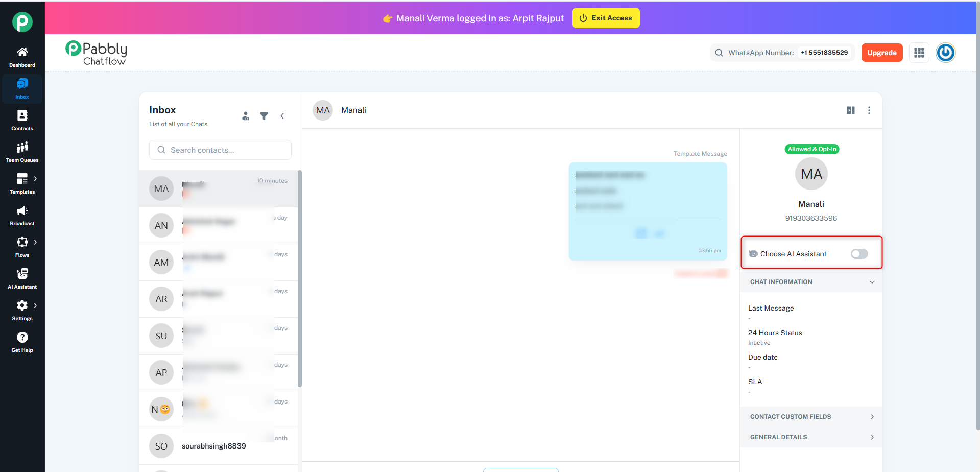Open the Broadcast sidebar item
Viewport: 980px width, 472px height.
coord(22,216)
